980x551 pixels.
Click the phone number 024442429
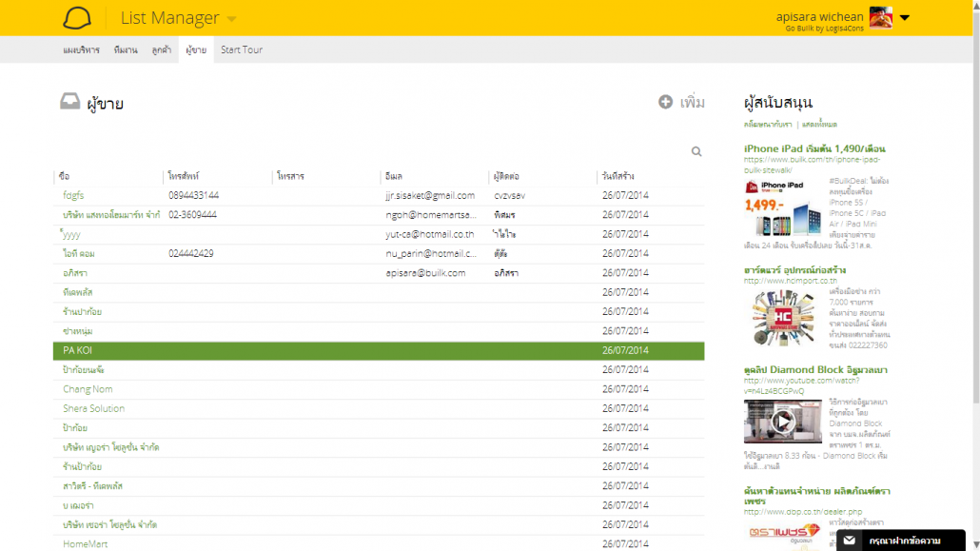pyautogui.click(x=190, y=254)
